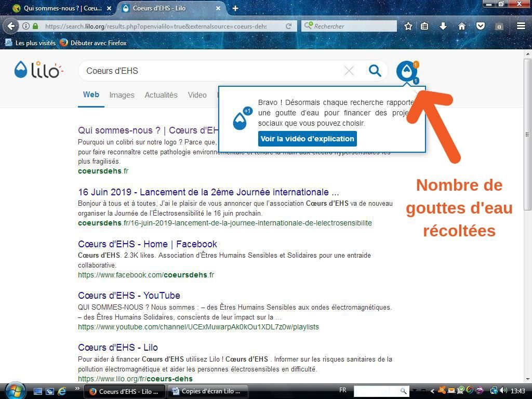Image resolution: width=532 pixels, height=399 pixels.
Task: Clear the Lilo search query with the X
Action: click(349, 71)
